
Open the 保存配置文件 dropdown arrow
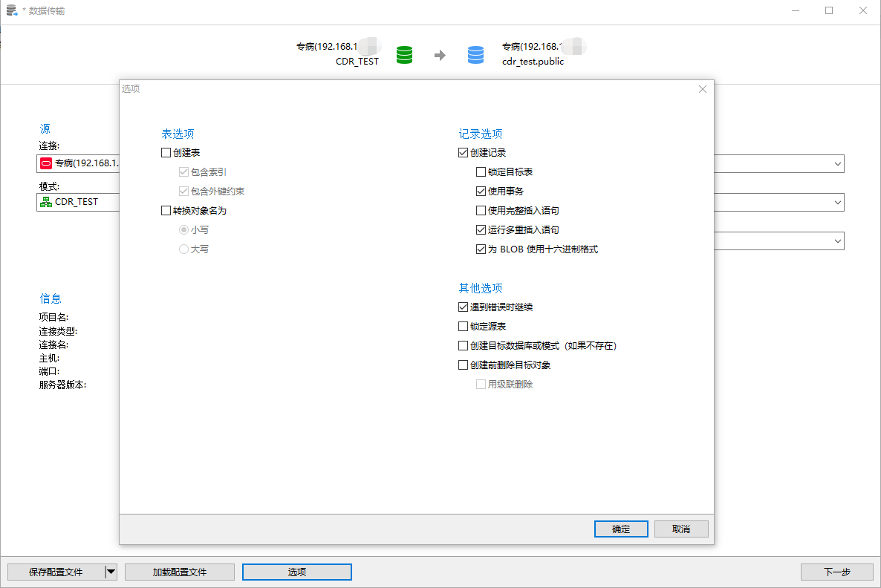pos(111,572)
